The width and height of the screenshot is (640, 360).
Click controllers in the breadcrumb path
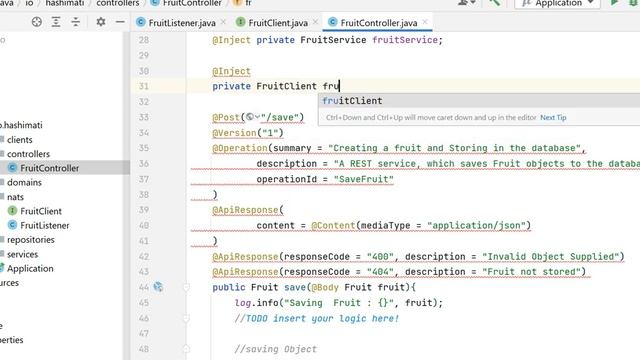pyautogui.click(x=118, y=3)
